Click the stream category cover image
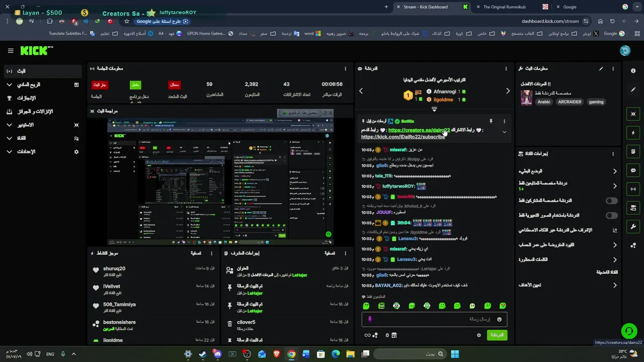 click(x=526, y=98)
